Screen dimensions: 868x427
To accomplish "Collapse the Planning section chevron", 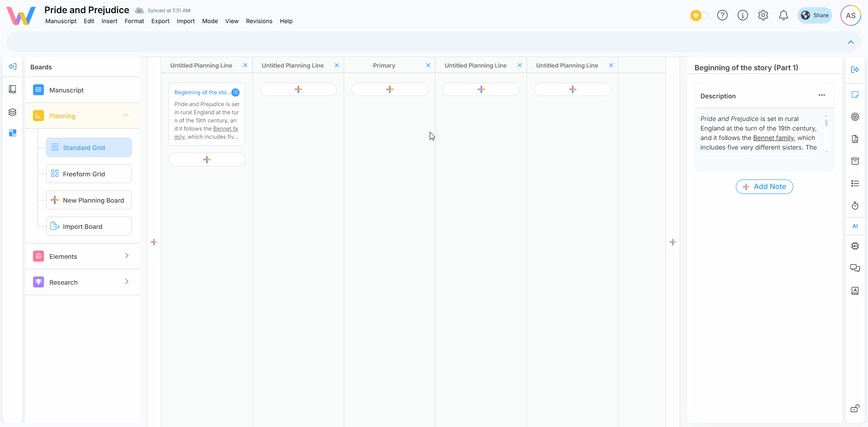I will pos(126,116).
